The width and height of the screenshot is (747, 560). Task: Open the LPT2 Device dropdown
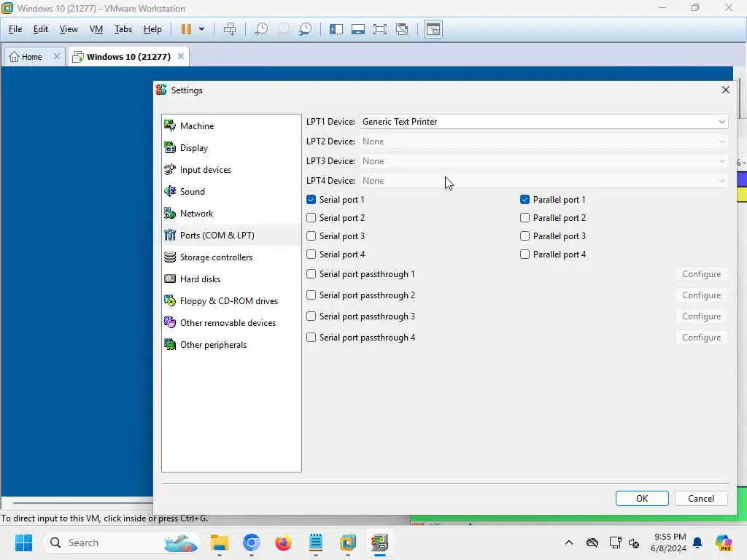[x=543, y=141]
